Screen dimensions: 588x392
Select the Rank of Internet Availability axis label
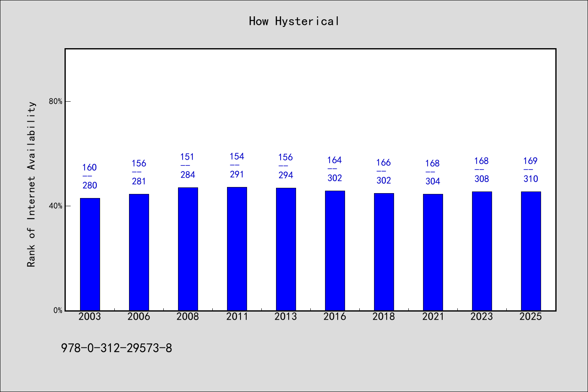[31, 184]
